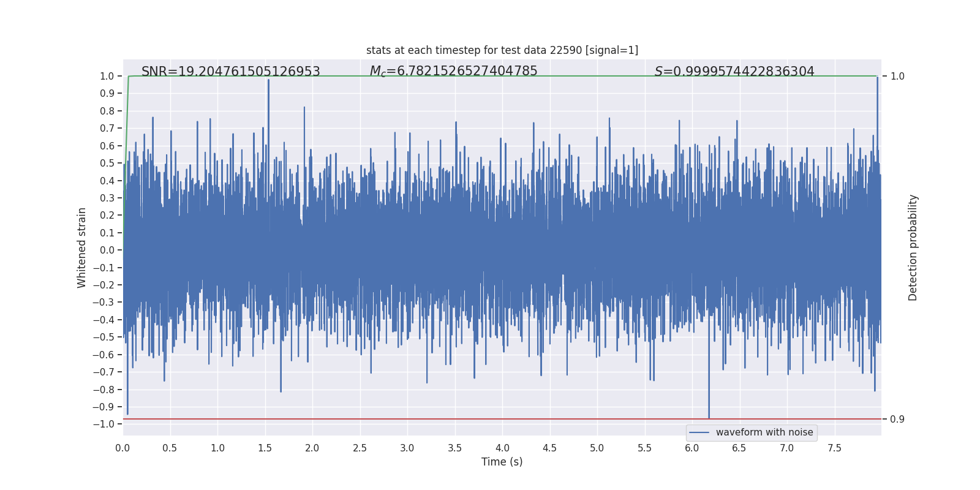Click the 1.0 tick on right axis
Image resolution: width=980 pixels, height=490 pixels.
(x=897, y=77)
